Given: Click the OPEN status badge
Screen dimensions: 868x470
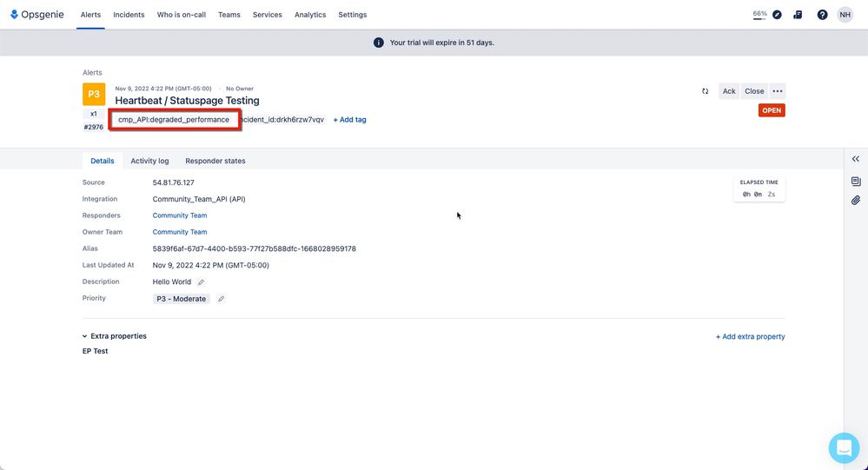Looking at the screenshot, I should [x=772, y=110].
